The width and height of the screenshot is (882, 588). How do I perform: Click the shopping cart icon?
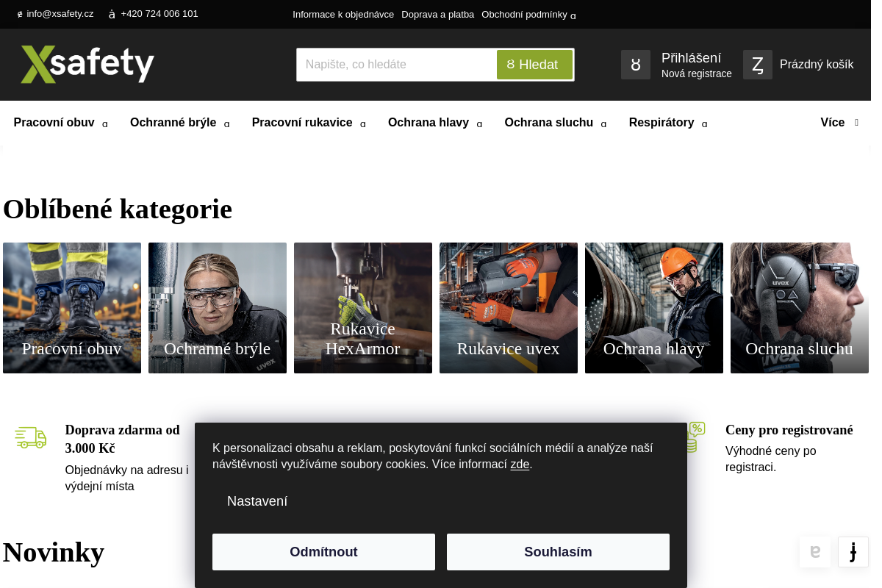click(x=758, y=65)
